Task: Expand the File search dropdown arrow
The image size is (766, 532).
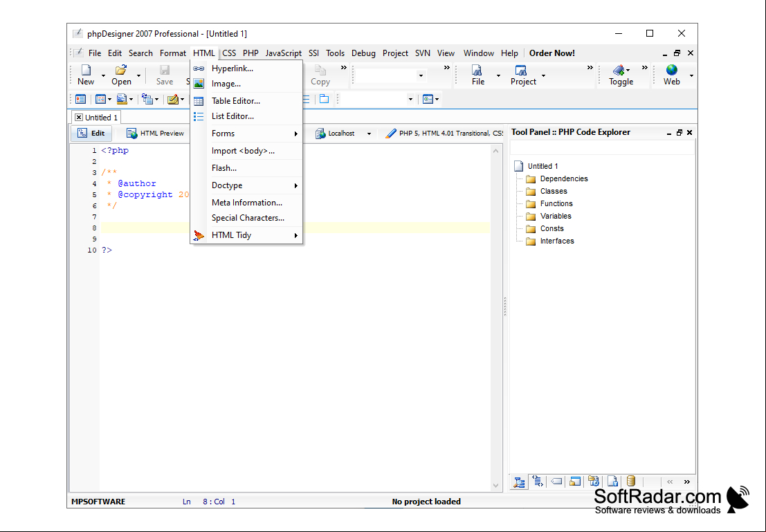Action: pyautogui.click(x=498, y=75)
